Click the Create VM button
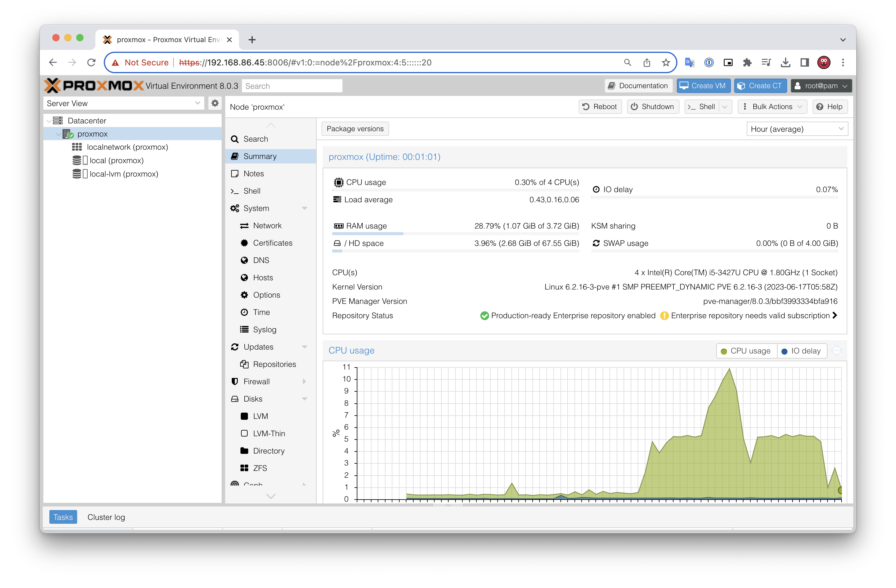 [x=703, y=85]
